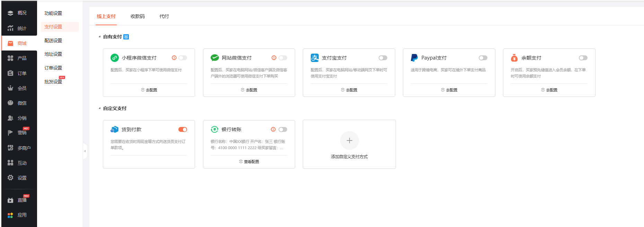Open the 直播 live broadcast icon
644x227 pixels.
coord(10,200)
